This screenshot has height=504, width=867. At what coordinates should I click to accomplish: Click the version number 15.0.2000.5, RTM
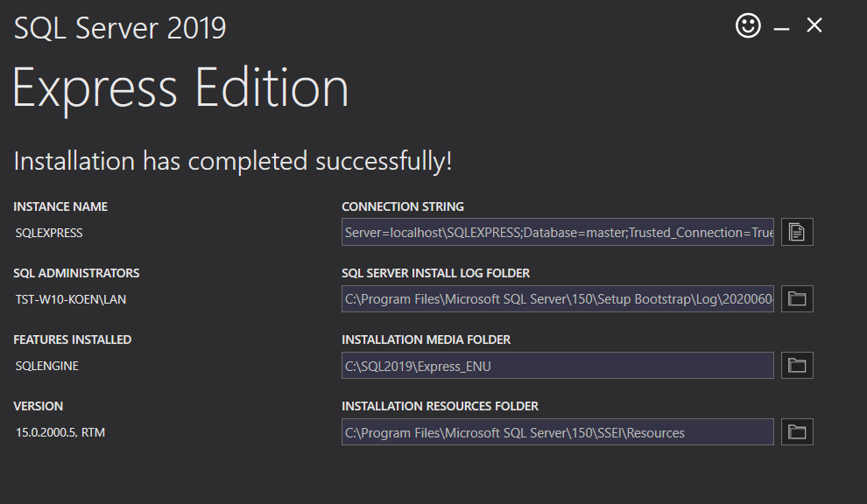click(60, 433)
